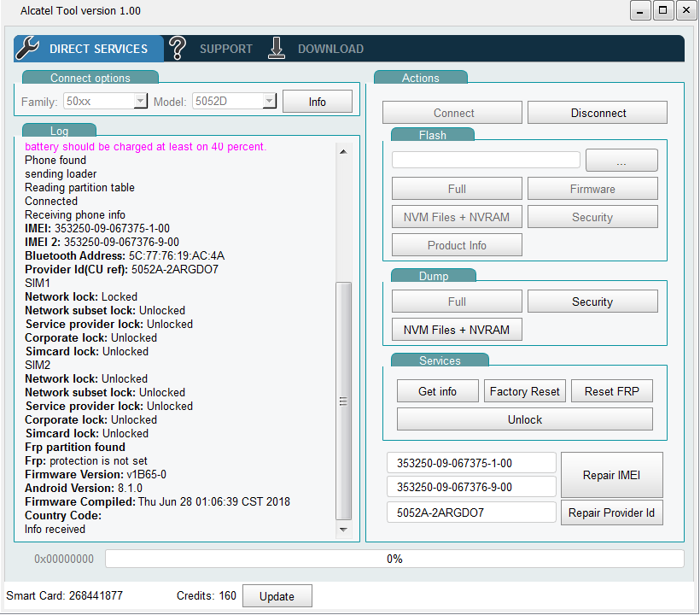Viewport: 700px width, 615px height.
Task: Click the Security button under Flash
Action: [592, 217]
